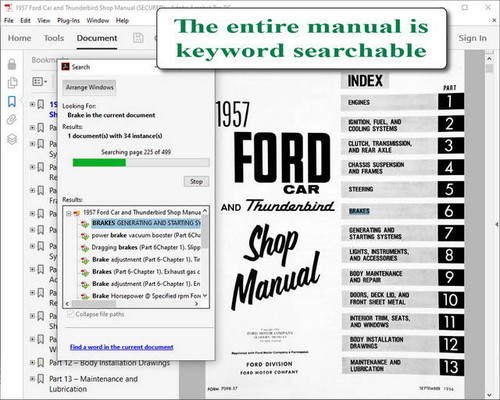The height and width of the screenshot is (400, 500).
Task: Click Arrange Windows button in Search
Action: point(89,87)
